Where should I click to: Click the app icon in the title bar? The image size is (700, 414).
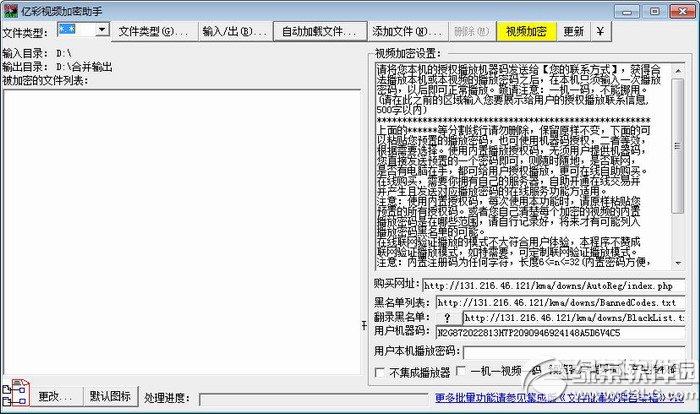tap(11, 11)
